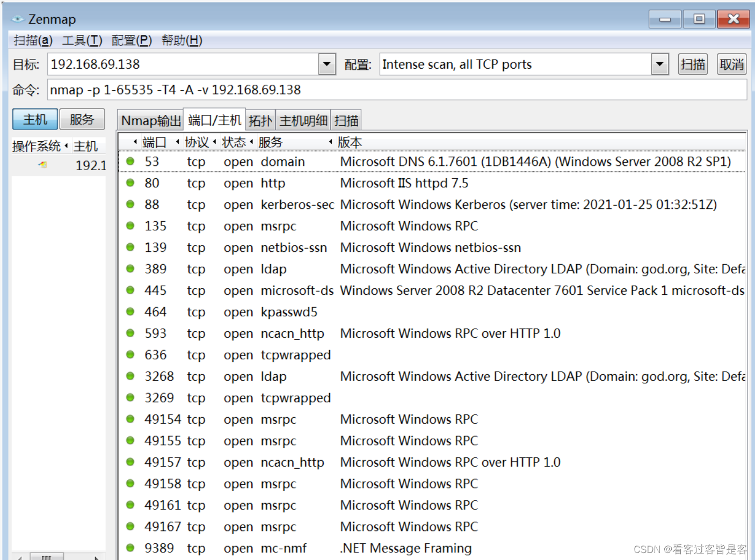The image size is (755, 560).
Task: Click the 命令 command input field
Action: pos(397,90)
